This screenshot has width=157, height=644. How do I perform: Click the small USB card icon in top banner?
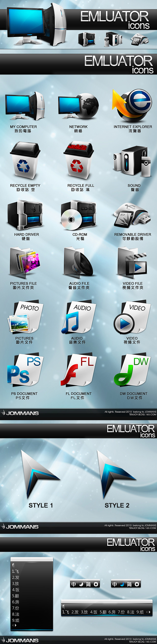[140, 39]
